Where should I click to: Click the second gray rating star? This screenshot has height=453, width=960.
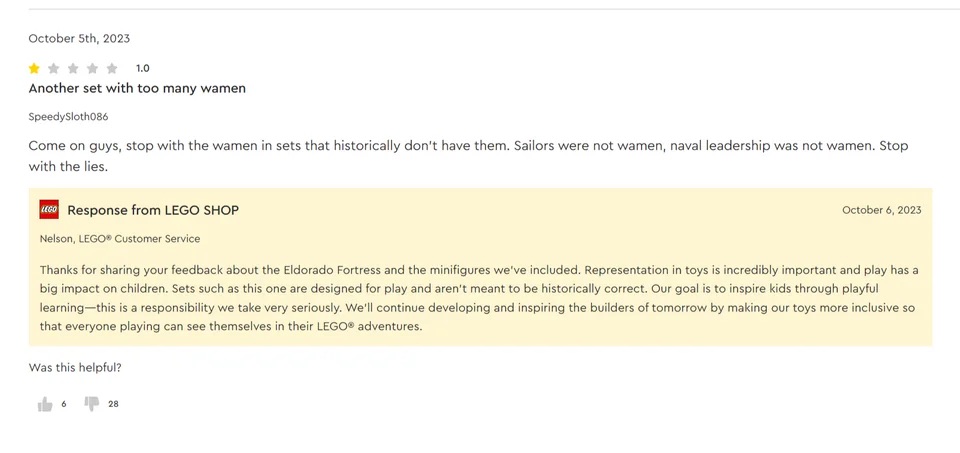tap(54, 68)
